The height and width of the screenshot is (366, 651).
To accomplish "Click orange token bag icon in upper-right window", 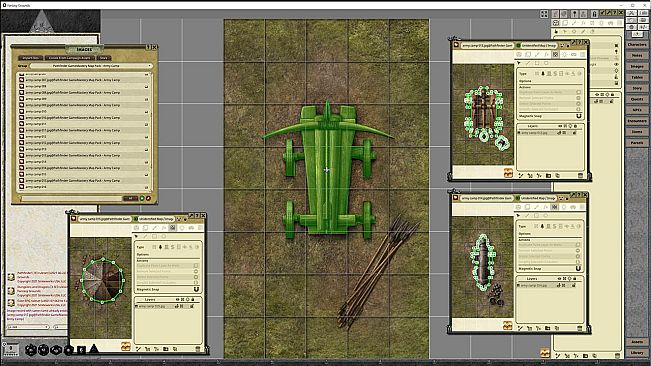I will (x=508, y=173).
